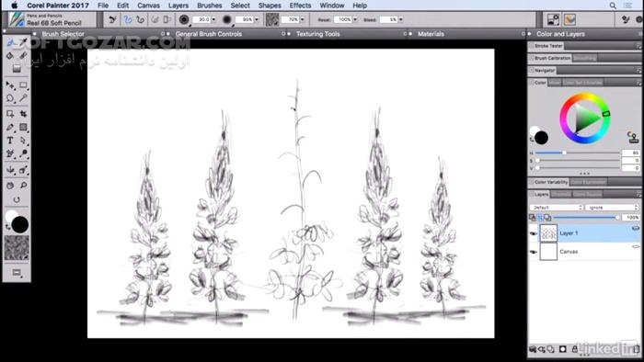
Task: Select the Rectangular Shape tool
Action: 23,128
